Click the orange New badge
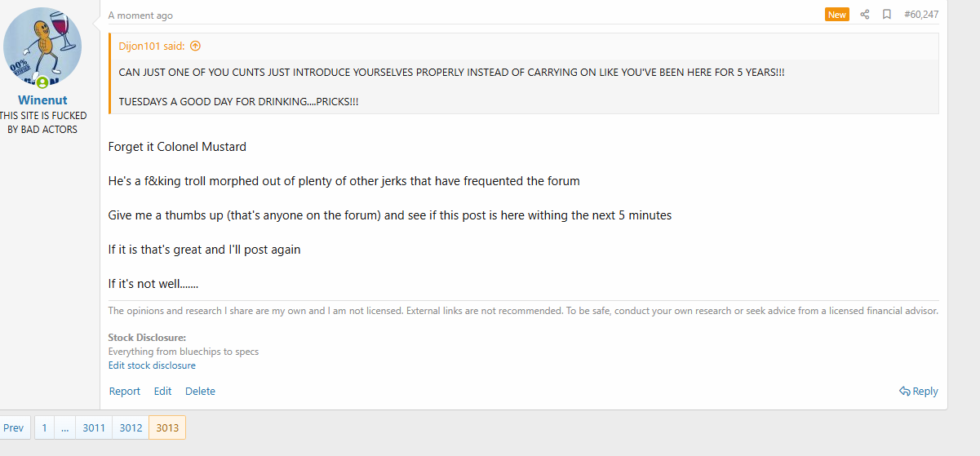The width and height of the screenshot is (980, 456). tap(837, 15)
